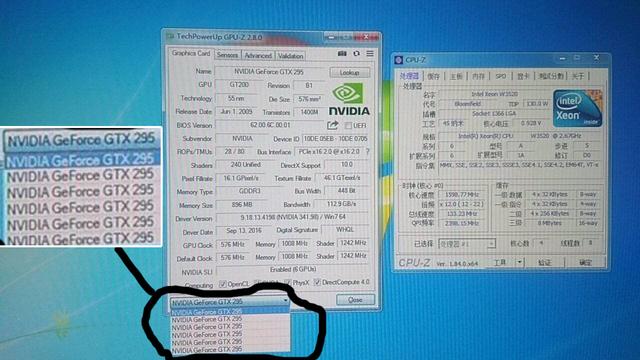Click the Intel Xeon logo in CPU-Z

pyautogui.click(x=577, y=108)
